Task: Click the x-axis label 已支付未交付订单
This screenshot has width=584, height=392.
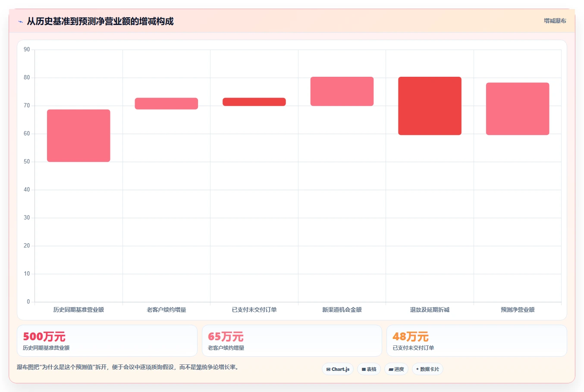Action: click(254, 310)
